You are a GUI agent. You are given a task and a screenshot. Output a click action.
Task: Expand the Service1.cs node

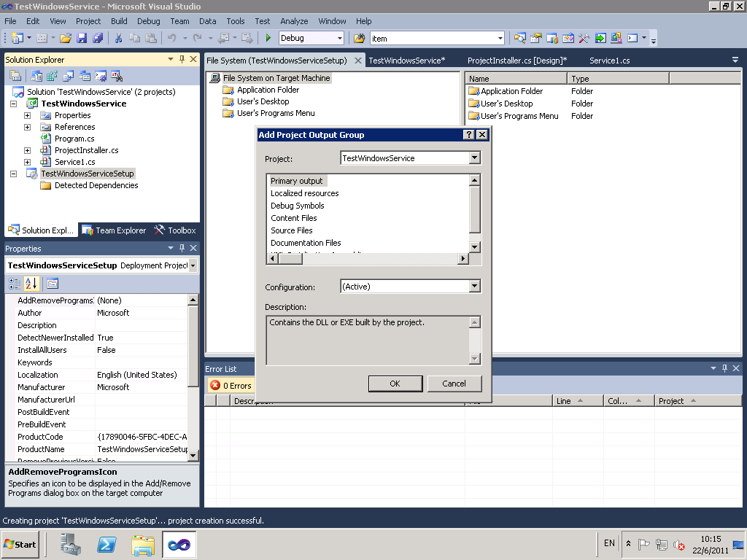click(x=27, y=162)
